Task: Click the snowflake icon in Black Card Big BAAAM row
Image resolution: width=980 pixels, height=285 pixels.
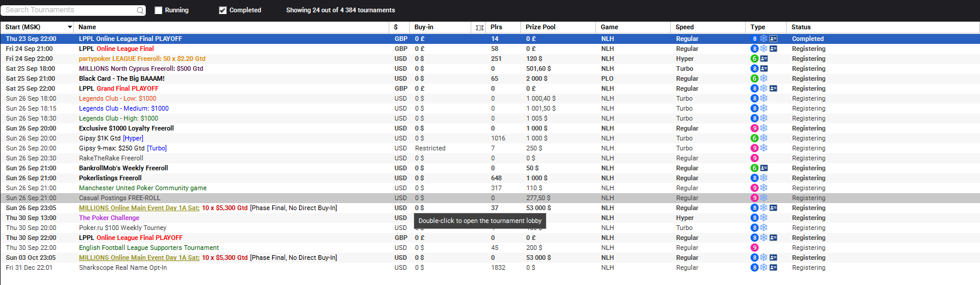Action: 763,78
